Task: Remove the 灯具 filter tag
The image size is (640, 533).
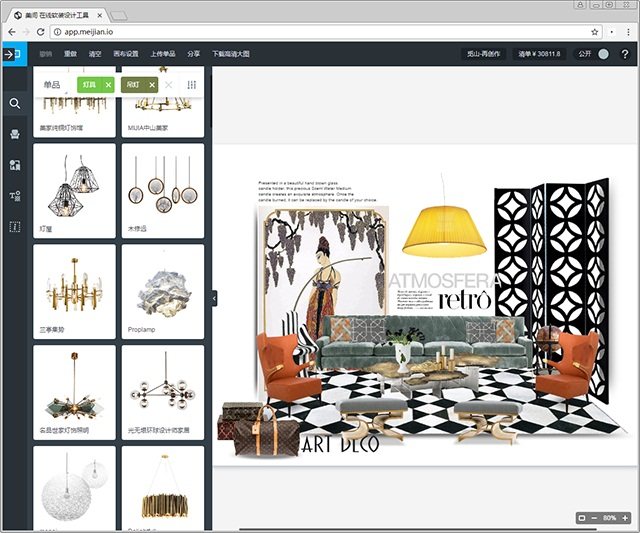Action: (108, 85)
